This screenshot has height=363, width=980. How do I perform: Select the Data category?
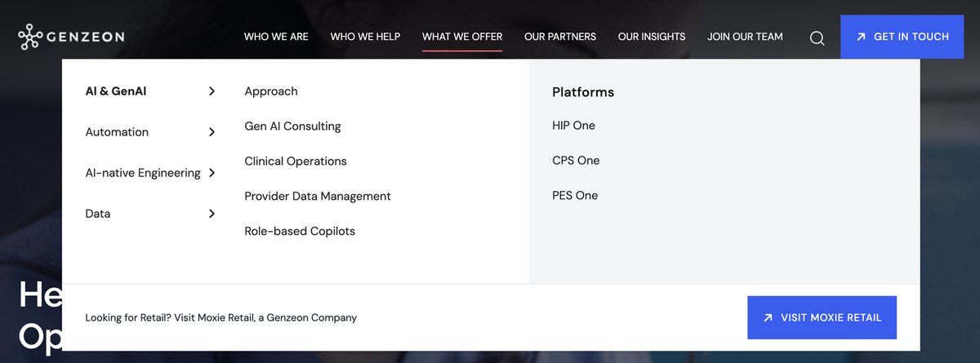[x=98, y=214]
